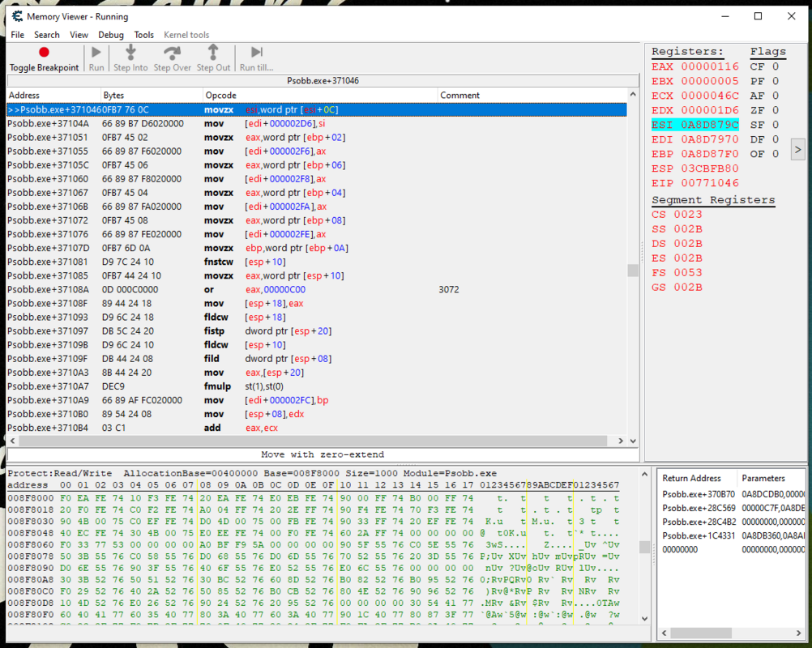
Task: Toggle the ZF flag value
Action: click(x=776, y=110)
